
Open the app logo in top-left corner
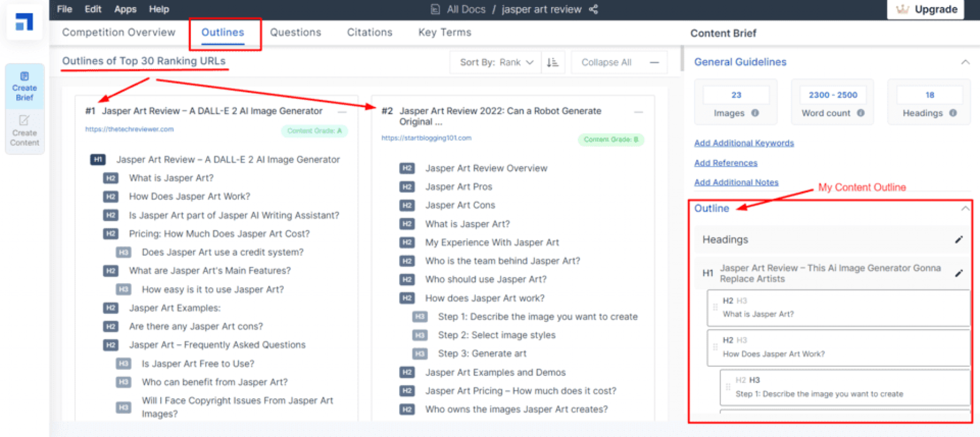pyautogui.click(x=24, y=22)
